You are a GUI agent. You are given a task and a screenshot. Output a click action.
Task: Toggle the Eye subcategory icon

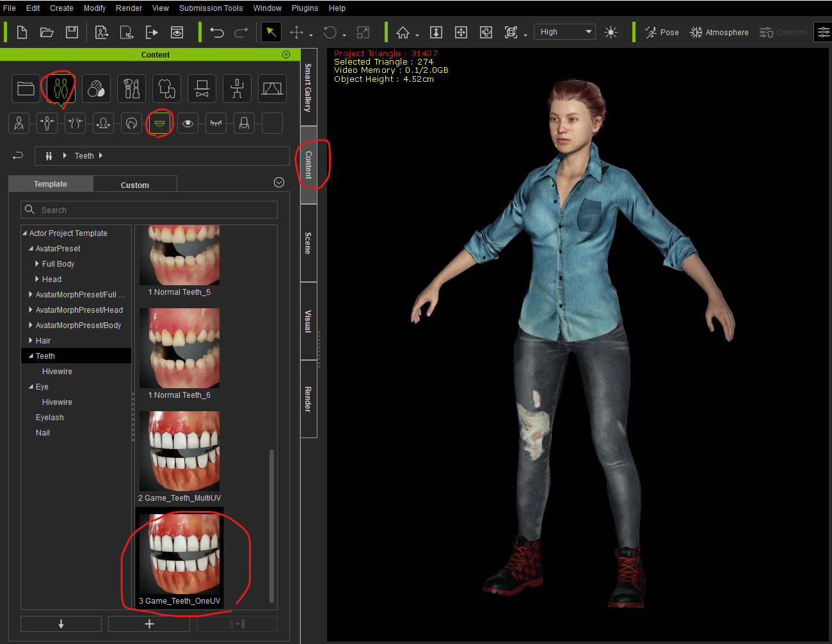188,123
